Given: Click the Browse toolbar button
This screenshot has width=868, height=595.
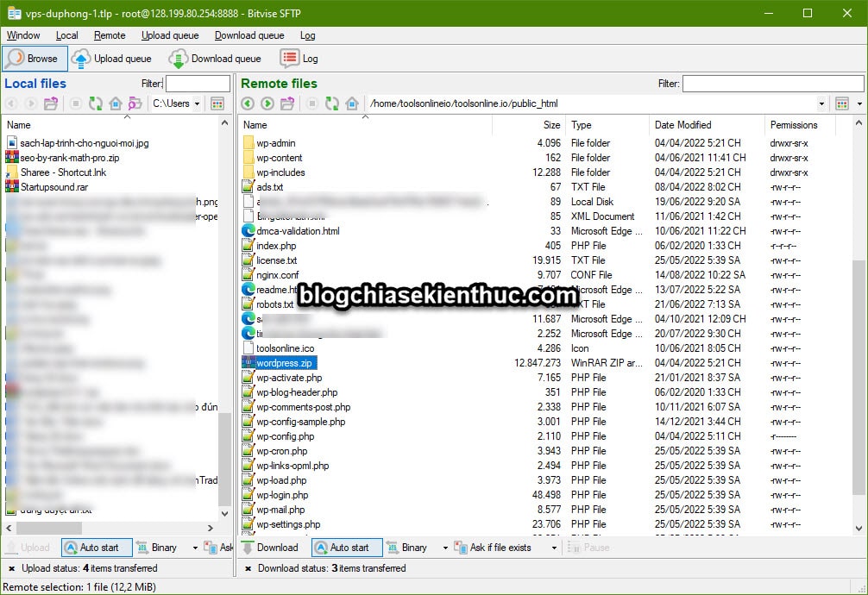Looking at the screenshot, I should pos(35,58).
